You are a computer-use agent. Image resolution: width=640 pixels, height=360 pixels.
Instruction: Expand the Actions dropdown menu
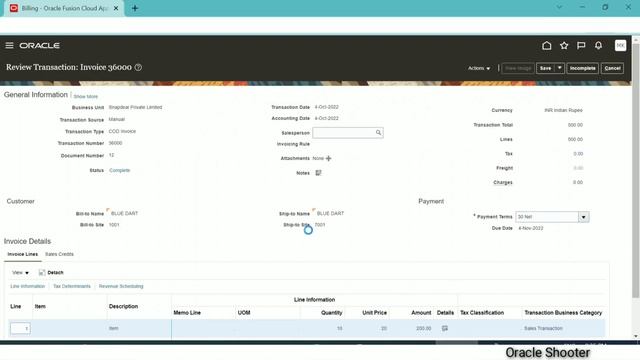pos(479,68)
